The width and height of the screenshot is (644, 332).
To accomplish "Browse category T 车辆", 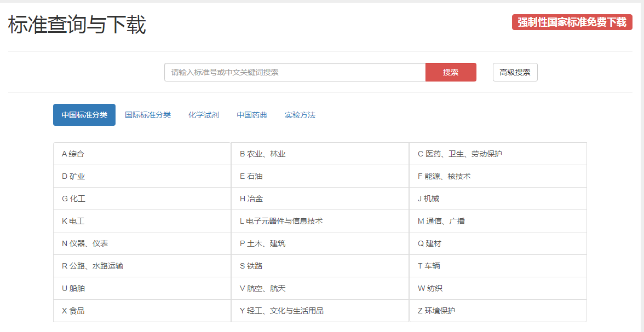I will (429, 266).
